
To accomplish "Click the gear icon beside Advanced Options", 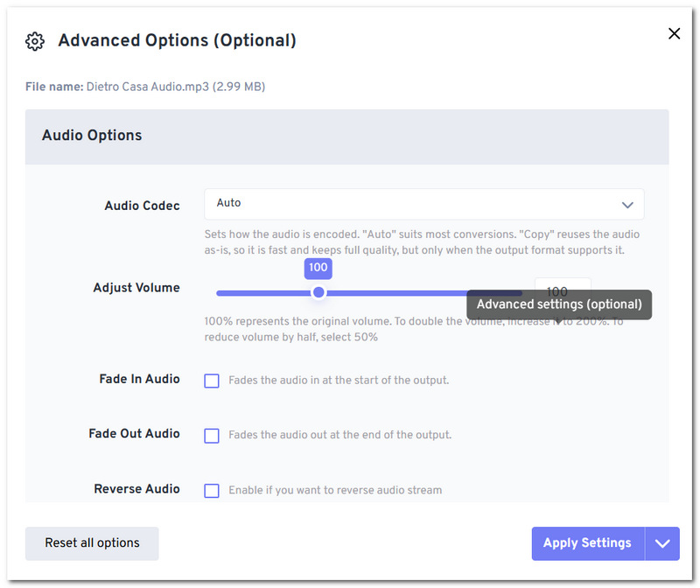I will pos(35,41).
